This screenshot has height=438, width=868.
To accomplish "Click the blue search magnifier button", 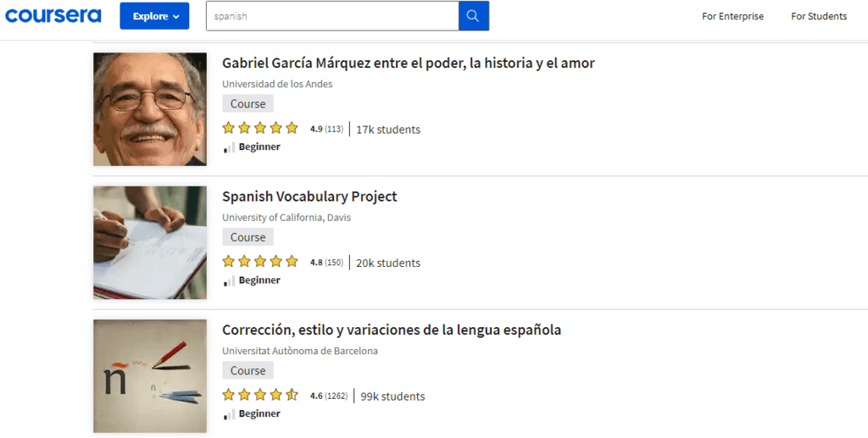I will pos(473,16).
